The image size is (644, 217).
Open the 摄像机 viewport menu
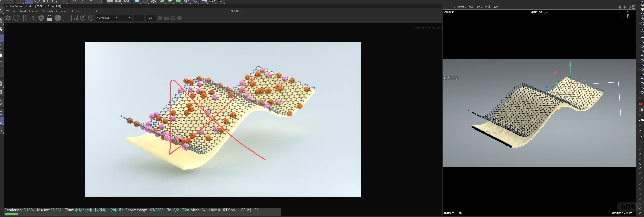click(x=461, y=7)
